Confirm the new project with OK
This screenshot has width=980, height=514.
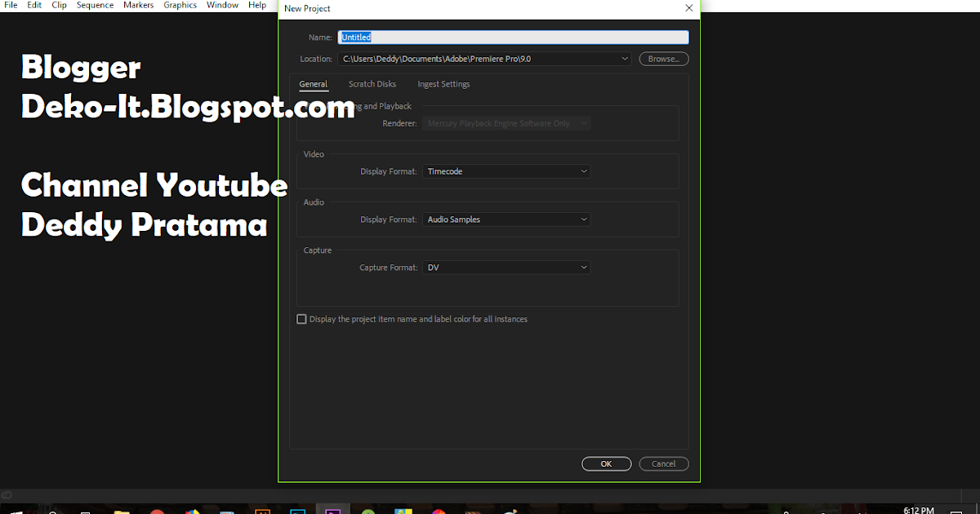pos(606,463)
